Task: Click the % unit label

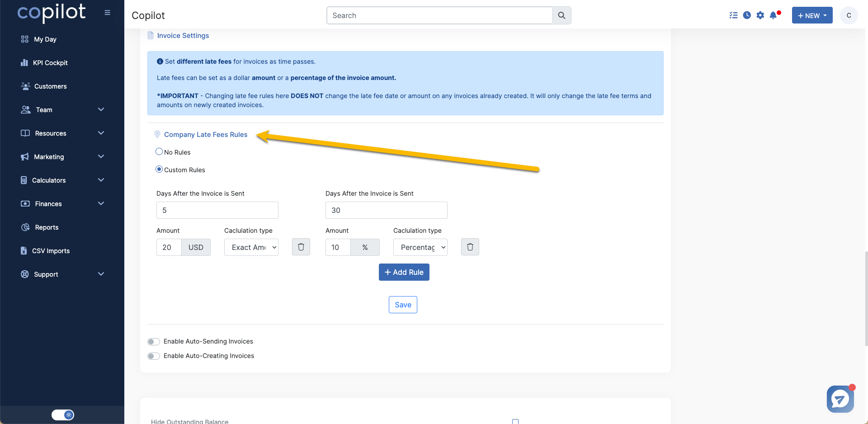Action: click(x=365, y=247)
